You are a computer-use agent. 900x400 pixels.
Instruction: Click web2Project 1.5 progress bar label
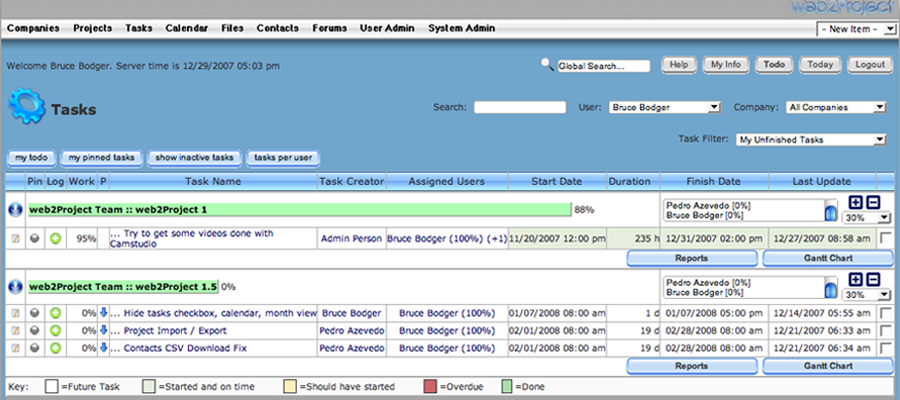point(123,286)
